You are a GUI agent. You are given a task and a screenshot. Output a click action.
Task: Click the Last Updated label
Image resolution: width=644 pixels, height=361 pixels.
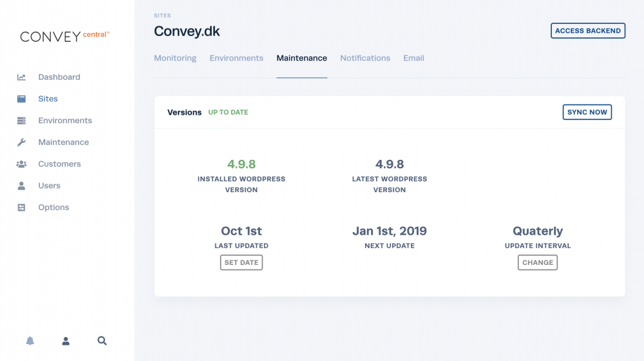point(241,246)
